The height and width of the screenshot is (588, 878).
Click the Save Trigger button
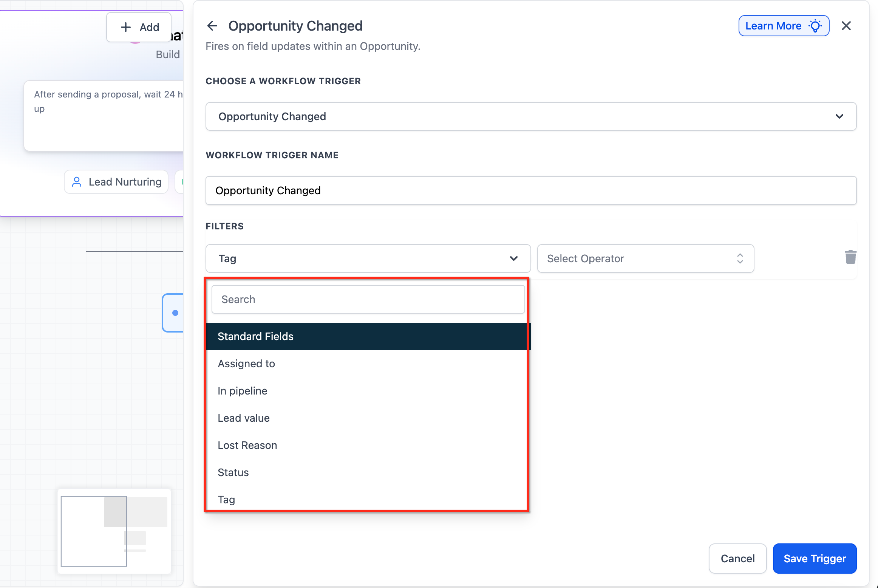click(x=815, y=558)
